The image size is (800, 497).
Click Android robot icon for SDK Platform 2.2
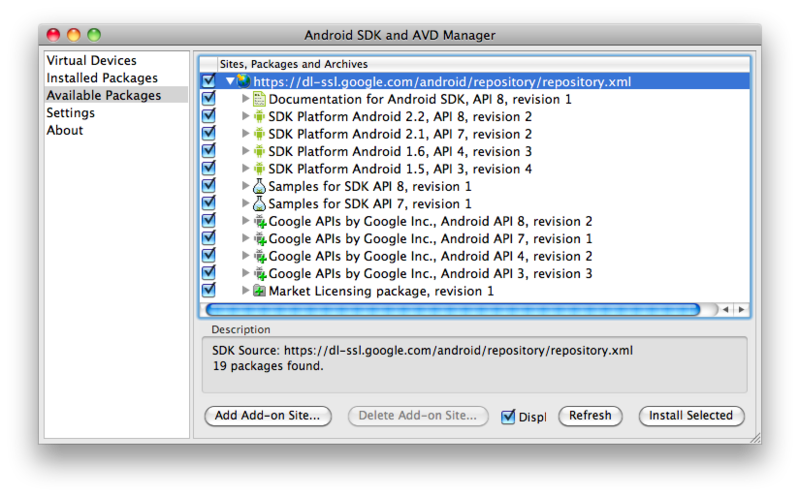pyautogui.click(x=259, y=116)
